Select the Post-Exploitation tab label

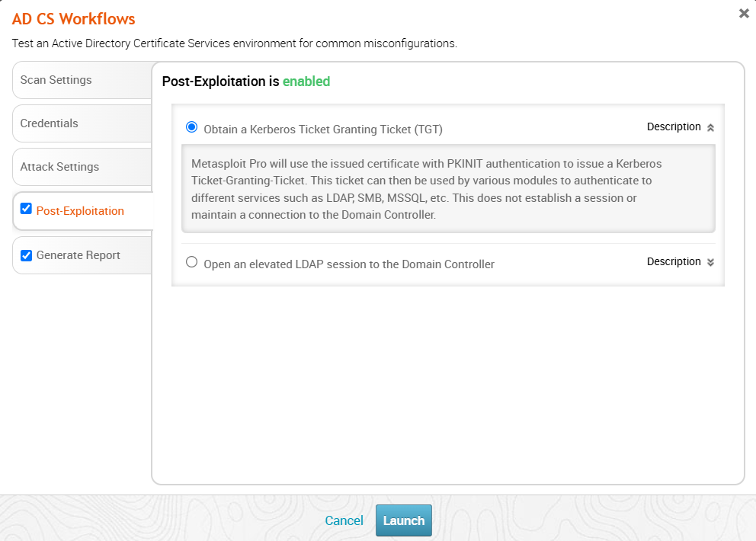click(x=80, y=211)
